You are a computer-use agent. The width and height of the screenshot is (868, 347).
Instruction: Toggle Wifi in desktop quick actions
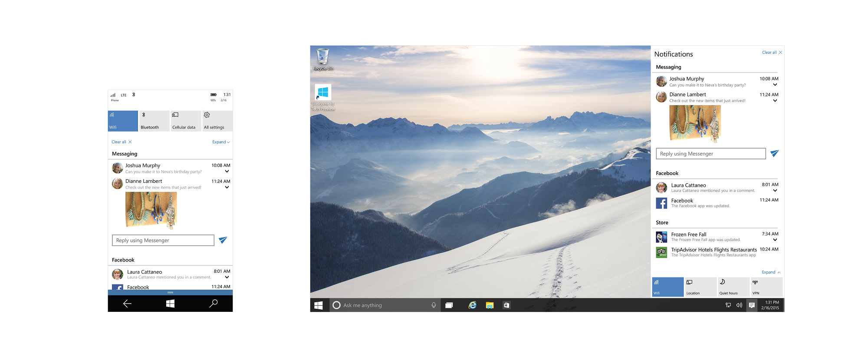(667, 287)
